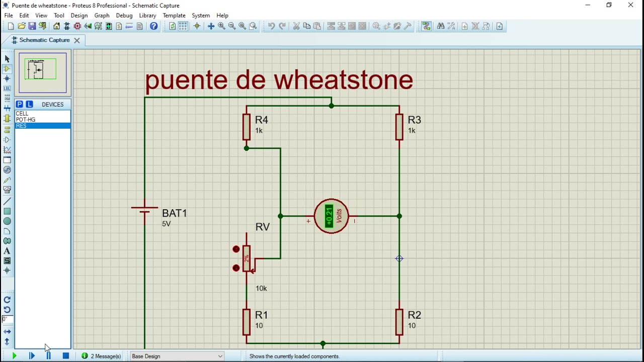Screen dimensions: 644x362
Task: Click the Property Assignment Tool icon
Action: coord(451,26)
